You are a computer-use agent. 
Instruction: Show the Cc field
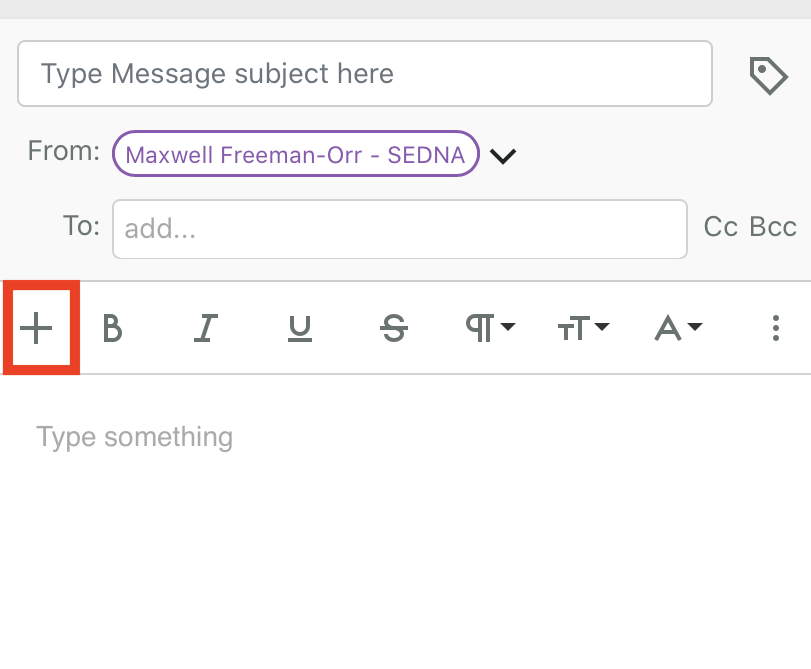720,227
